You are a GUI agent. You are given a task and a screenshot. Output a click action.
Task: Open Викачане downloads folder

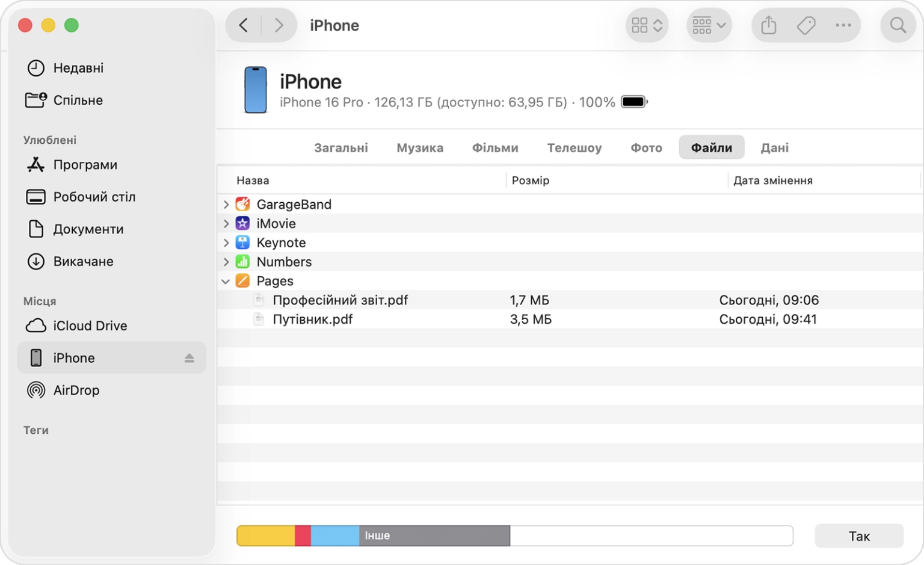[x=112, y=261]
